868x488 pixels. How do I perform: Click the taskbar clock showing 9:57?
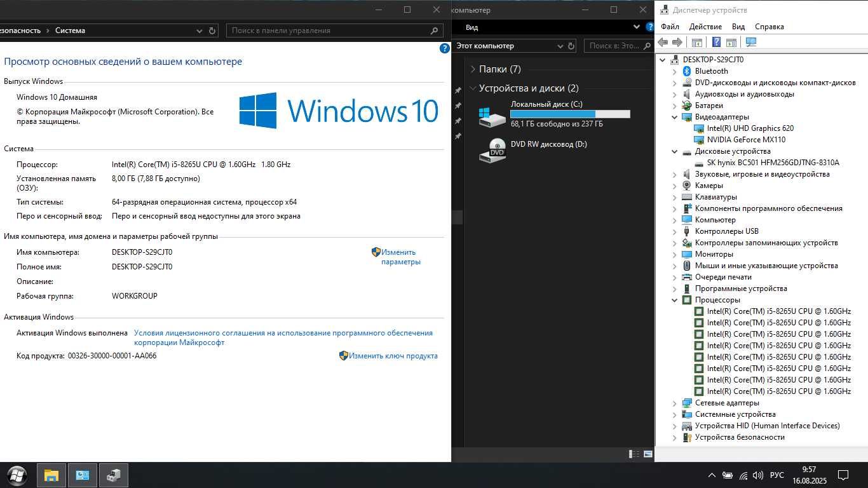click(x=809, y=475)
